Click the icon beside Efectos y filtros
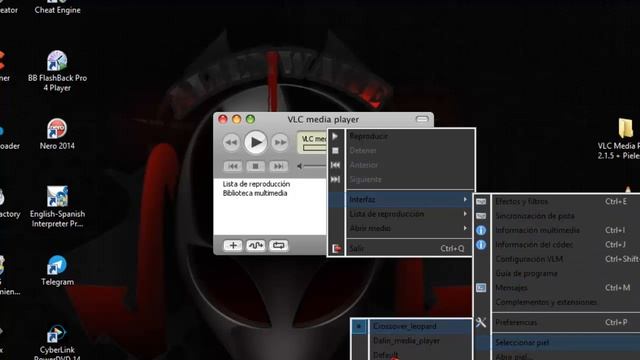This screenshot has height=360, width=640. tap(481, 201)
